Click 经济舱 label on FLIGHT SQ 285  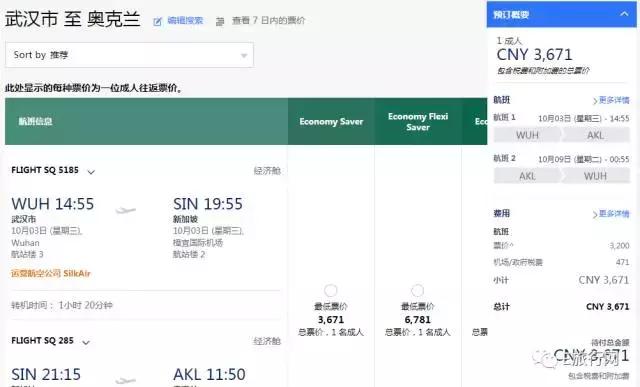267,341
